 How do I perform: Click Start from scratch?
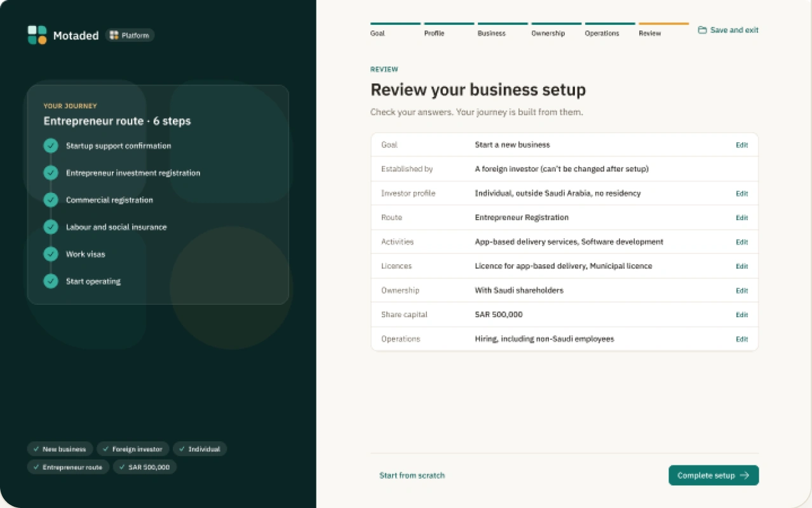click(412, 475)
